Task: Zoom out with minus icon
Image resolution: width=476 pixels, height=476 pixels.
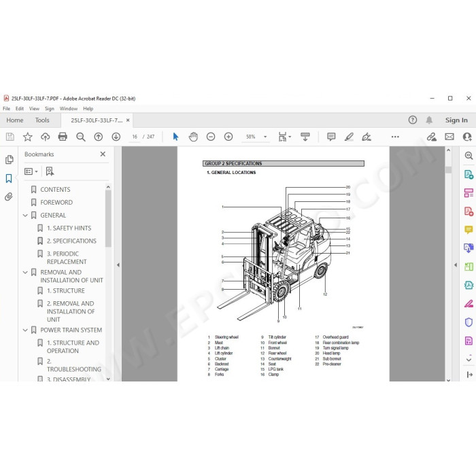Action: click(x=211, y=137)
